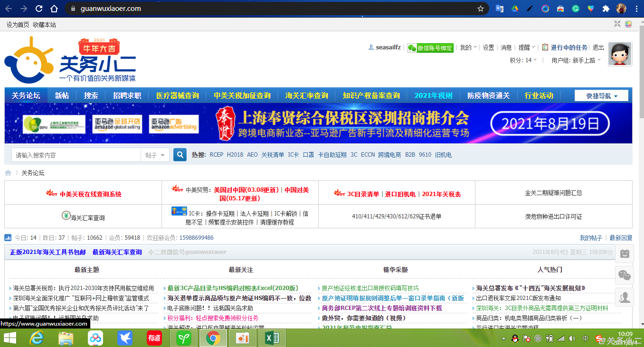Click the black pen extension icon
The width and height of the screenshot is (644, 347).
pos(530,9)
